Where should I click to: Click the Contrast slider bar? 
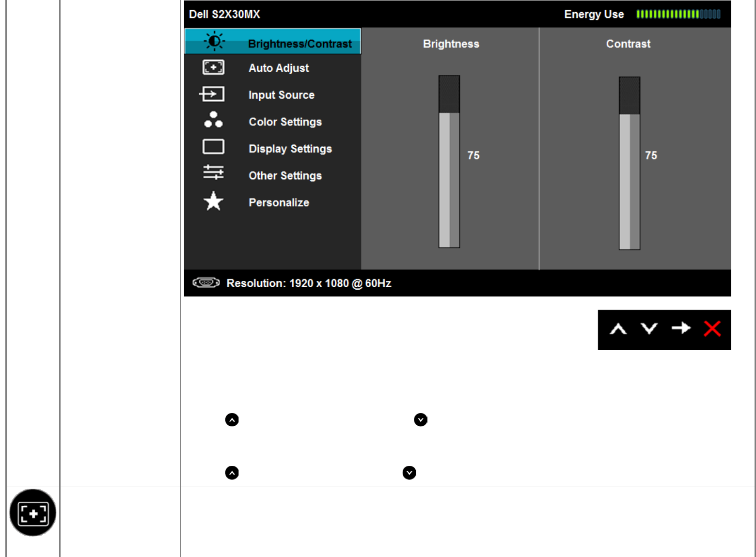point(630,163)
